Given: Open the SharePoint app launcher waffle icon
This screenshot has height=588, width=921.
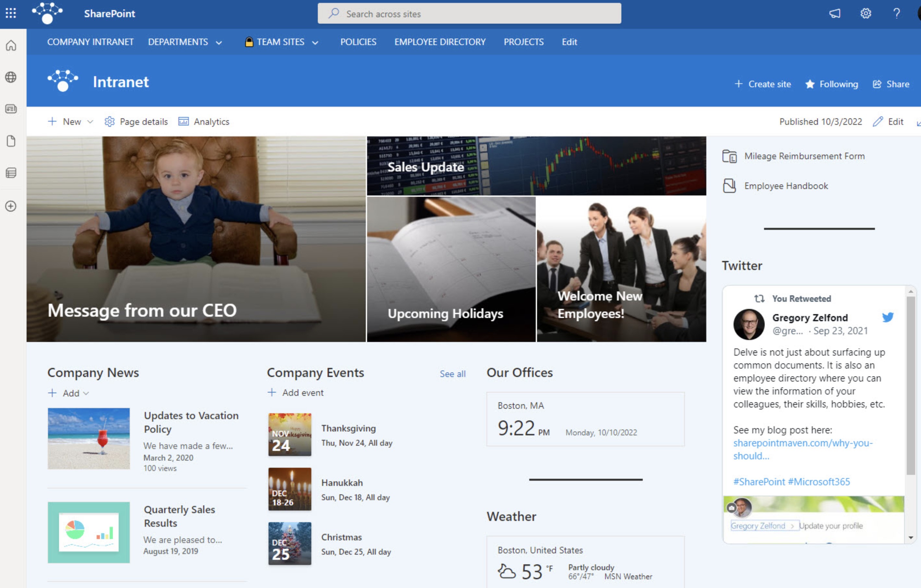Looking at the screenshot, I should (11, 13).
